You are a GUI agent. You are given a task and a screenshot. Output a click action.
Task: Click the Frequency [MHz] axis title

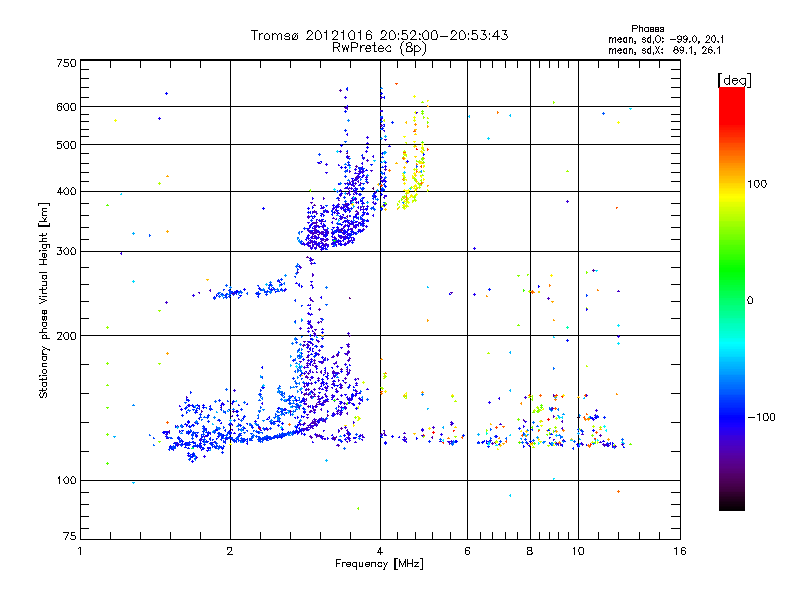tap(379, 564)
